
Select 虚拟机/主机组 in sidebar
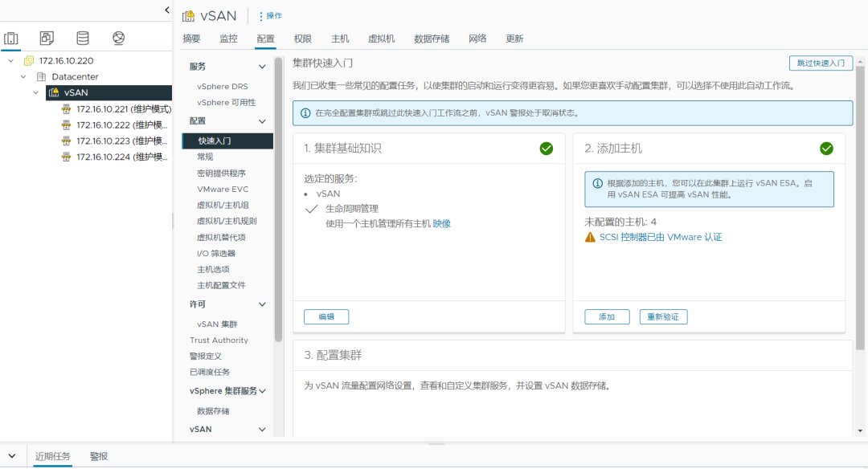[223, 206]
